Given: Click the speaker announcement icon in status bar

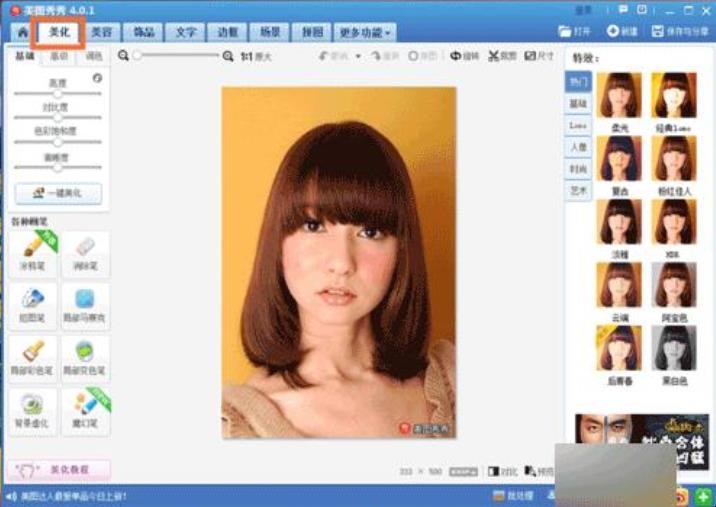Looking at the screenshot, I should click(11, 496).
